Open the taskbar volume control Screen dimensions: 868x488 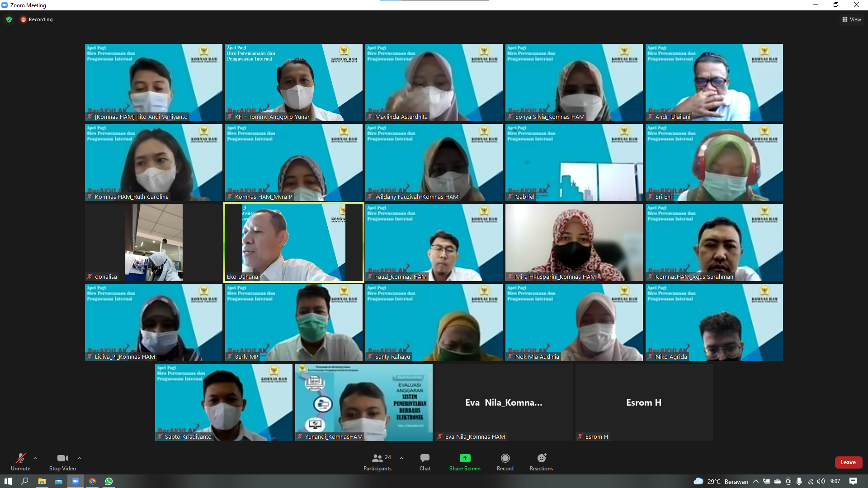(821, 481)
